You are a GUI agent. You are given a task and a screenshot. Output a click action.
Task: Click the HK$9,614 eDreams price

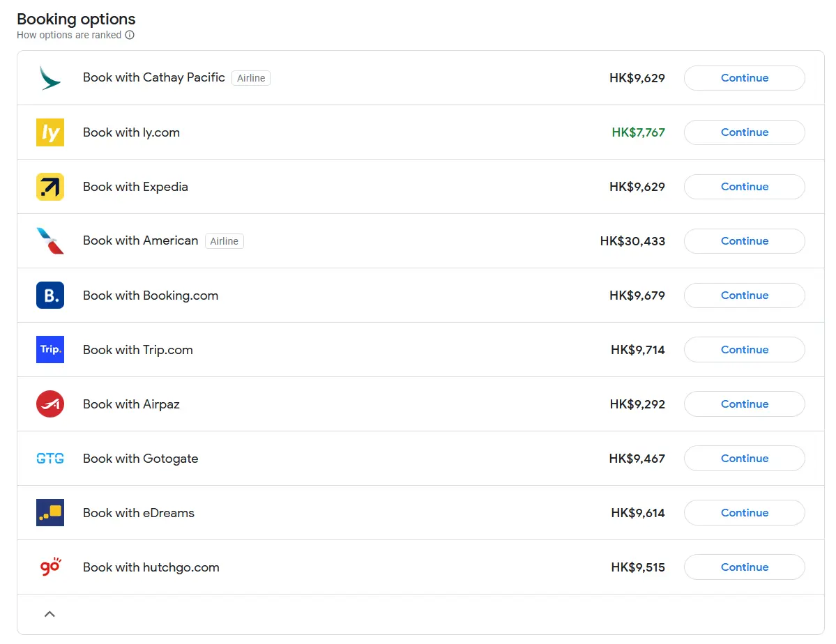tap(638, 513)
